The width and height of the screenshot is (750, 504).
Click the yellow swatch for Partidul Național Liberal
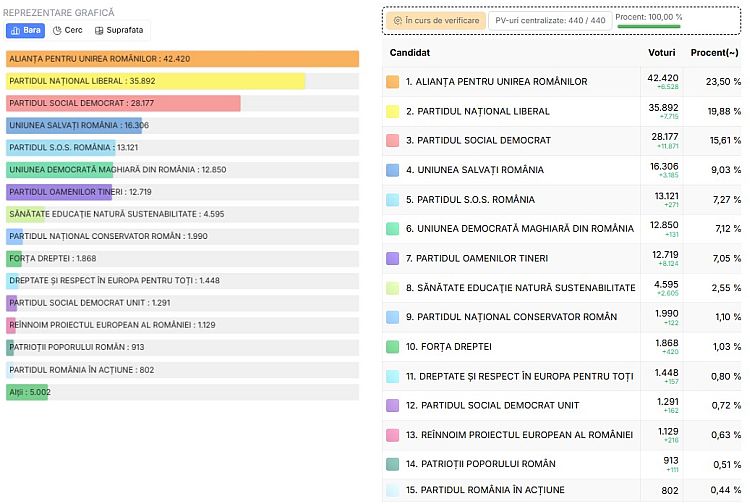393,111
